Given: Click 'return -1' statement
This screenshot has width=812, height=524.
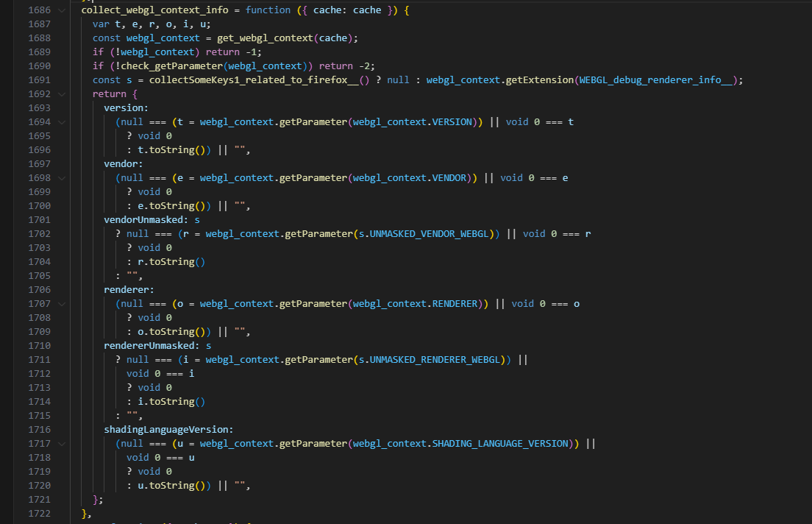Looking at the screenshot, I should [x=234, y=52].
